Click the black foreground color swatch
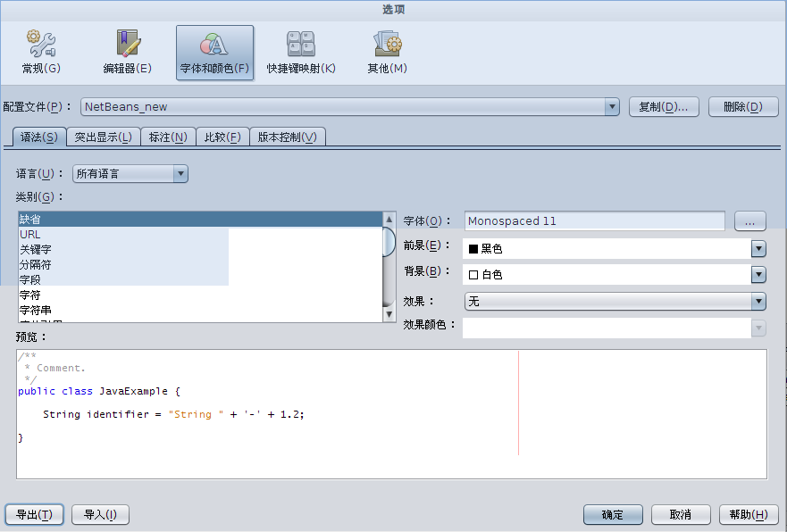Screen dimensions: 787x532 tap(473, 249)
